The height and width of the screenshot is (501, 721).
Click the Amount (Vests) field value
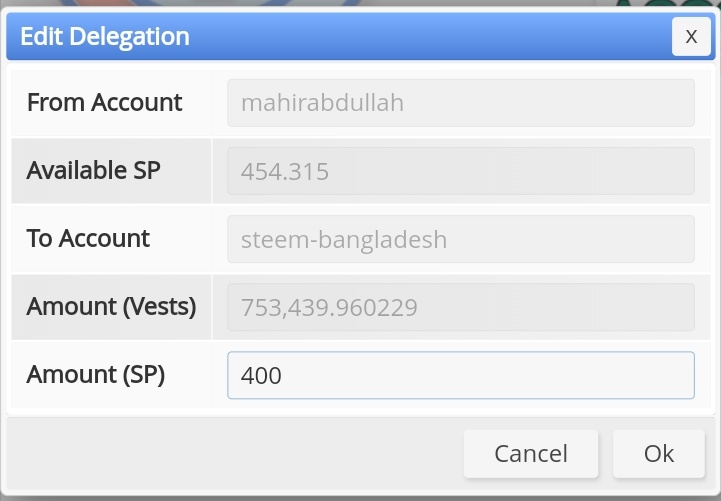coord(460,307)
